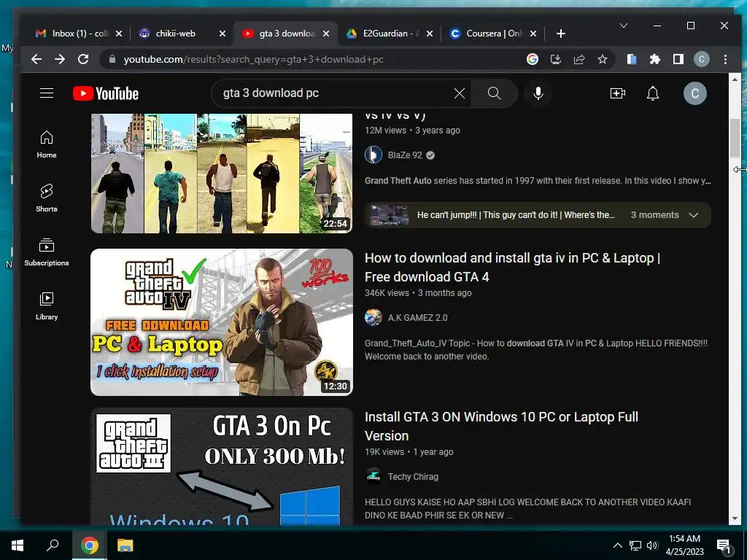Viewport: 747px width, 560px height.
Task: Open the YouTube account avatar menu
Action: (695, 93)
